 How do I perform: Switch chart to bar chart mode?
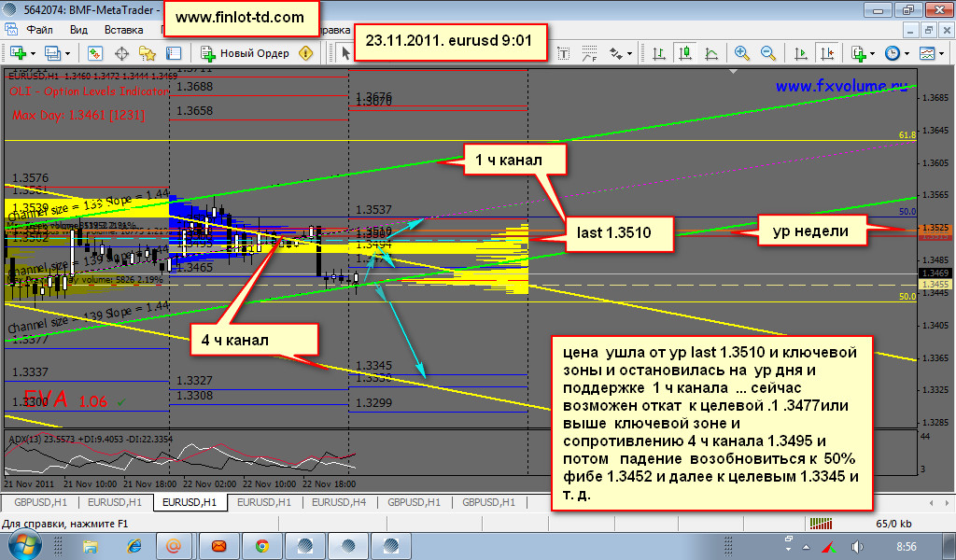coord(659,53)
